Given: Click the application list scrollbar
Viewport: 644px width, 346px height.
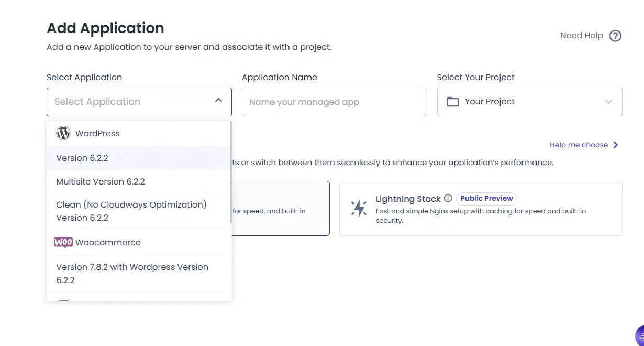Looking at the screenshot, I should coord(230,173).
